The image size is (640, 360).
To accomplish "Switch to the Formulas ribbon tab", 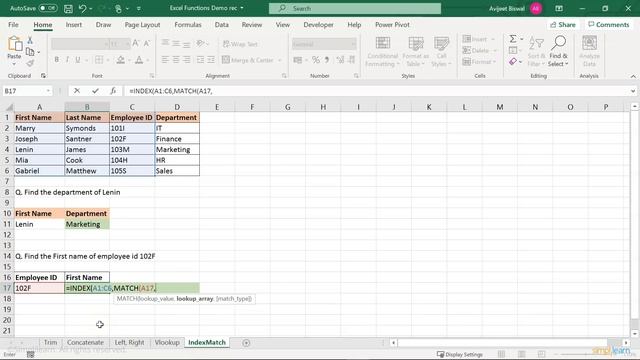I will coord(188,24).
